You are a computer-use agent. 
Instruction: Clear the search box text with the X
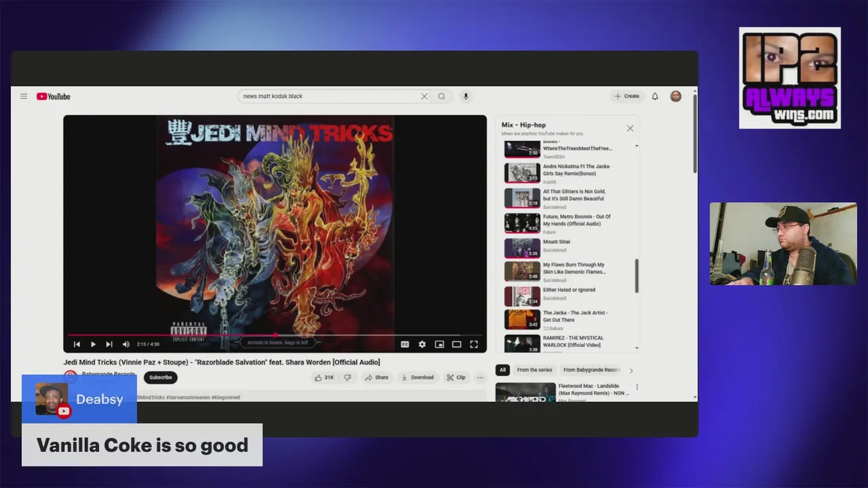[x=425, y=96]
